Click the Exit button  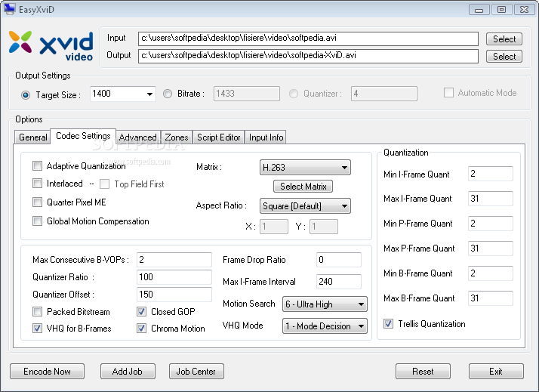tap(496, 372)
